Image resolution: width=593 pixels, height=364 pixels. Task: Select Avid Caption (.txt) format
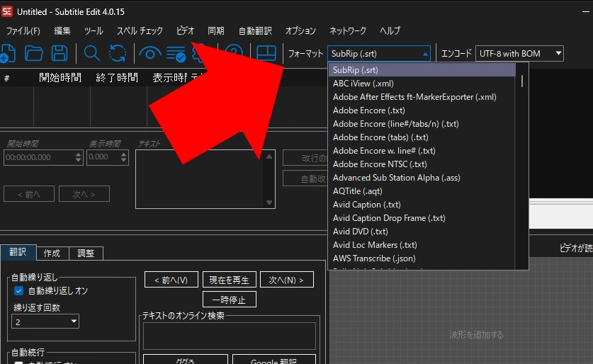(422, 205)
